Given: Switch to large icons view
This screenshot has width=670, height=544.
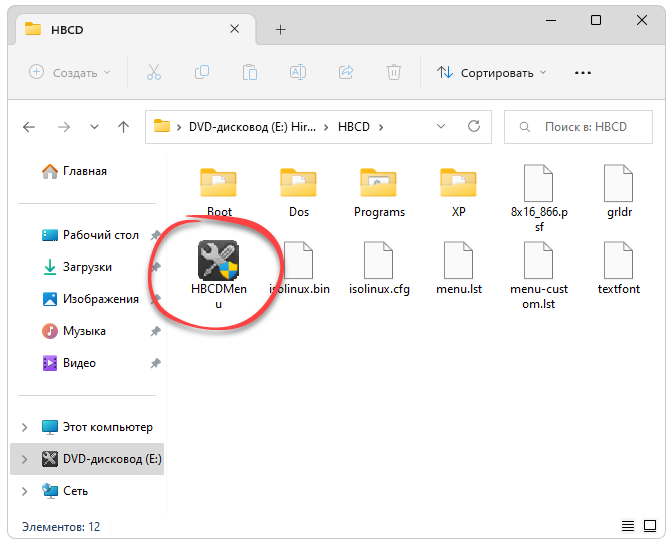Looking at the screenshot, I should pyautogui.click(x=650, y=526).
